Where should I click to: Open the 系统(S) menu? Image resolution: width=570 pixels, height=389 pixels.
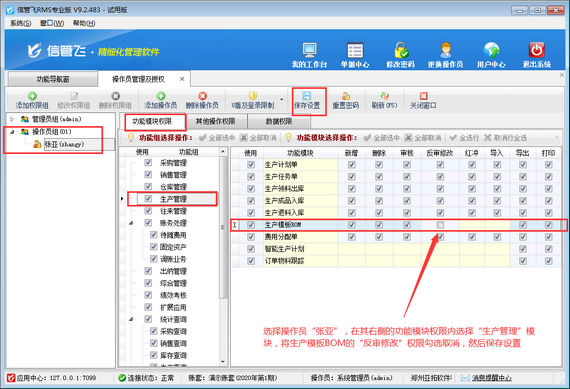click(x=20, y=23)
